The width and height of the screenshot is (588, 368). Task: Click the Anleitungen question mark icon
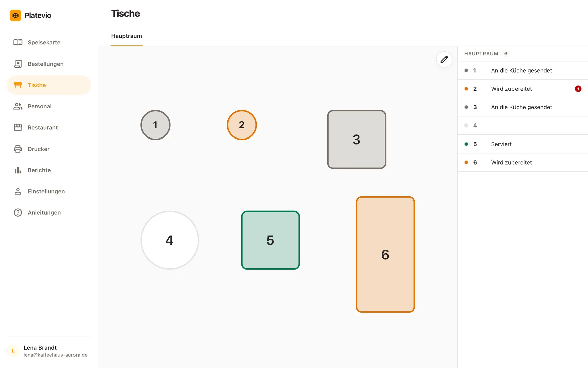(x=18, y=213)
